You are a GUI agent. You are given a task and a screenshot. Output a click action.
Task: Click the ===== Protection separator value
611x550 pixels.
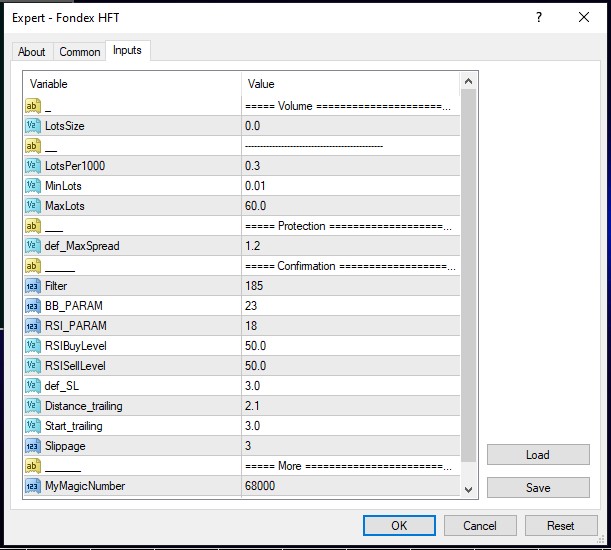coord(348,226)
